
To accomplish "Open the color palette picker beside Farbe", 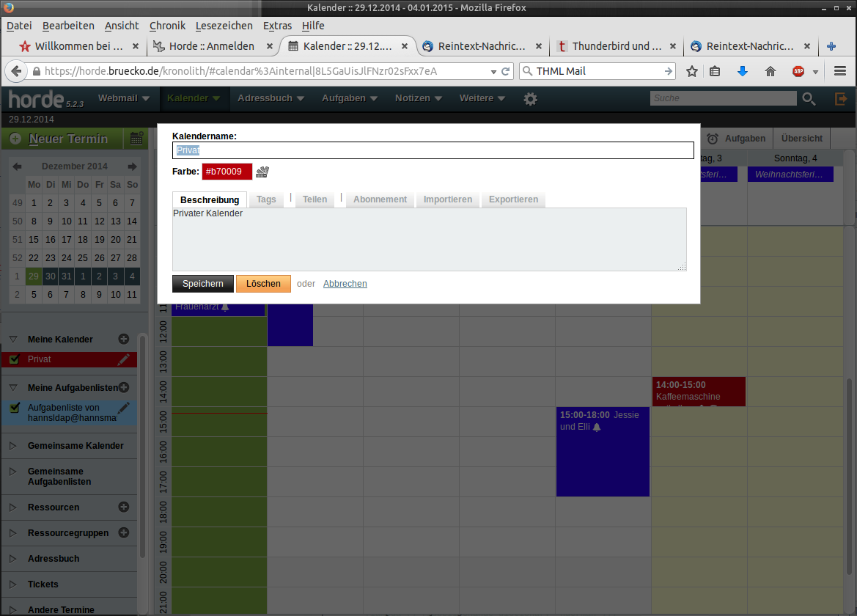I will (x=262, y=171).
